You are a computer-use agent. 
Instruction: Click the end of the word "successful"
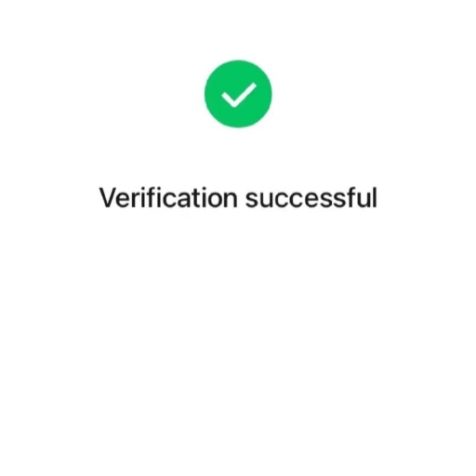pos(375,198)
